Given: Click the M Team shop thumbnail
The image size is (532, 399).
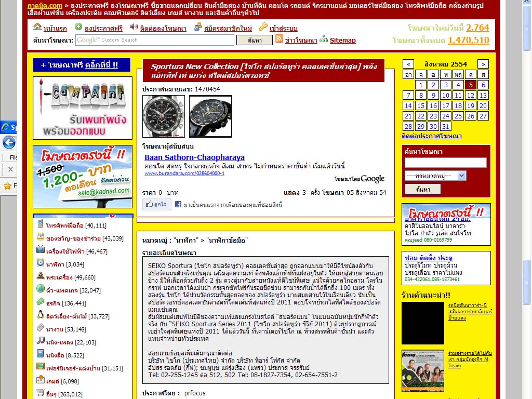Looking at the screenshot, I should [423, 371].
